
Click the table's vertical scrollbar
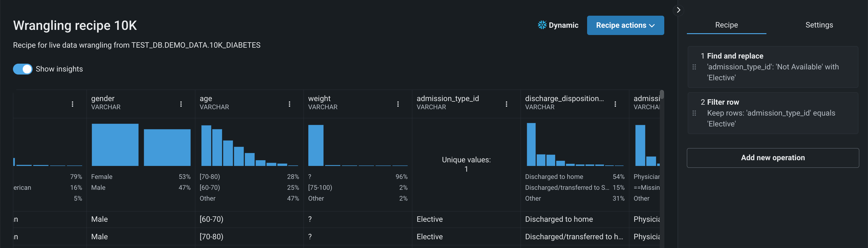pyautogui.click(x=662, y=95)
